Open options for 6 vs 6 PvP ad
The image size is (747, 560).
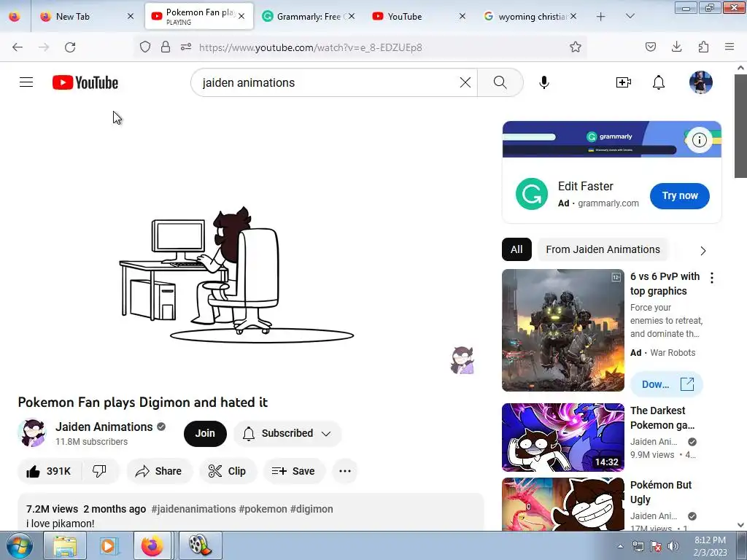(712, 278)
